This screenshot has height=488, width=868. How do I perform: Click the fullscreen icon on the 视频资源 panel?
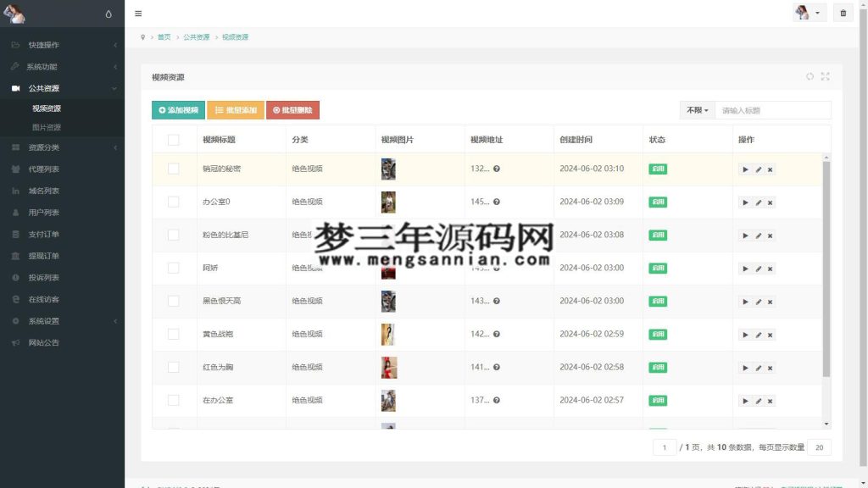(825, 76)
